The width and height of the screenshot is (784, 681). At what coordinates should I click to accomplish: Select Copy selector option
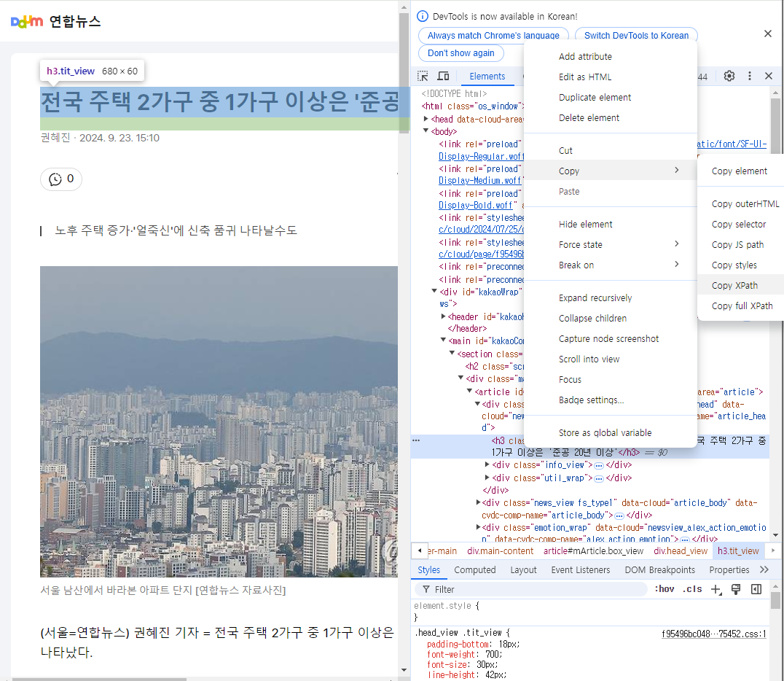pyautogui.click(x=741, y=225)
